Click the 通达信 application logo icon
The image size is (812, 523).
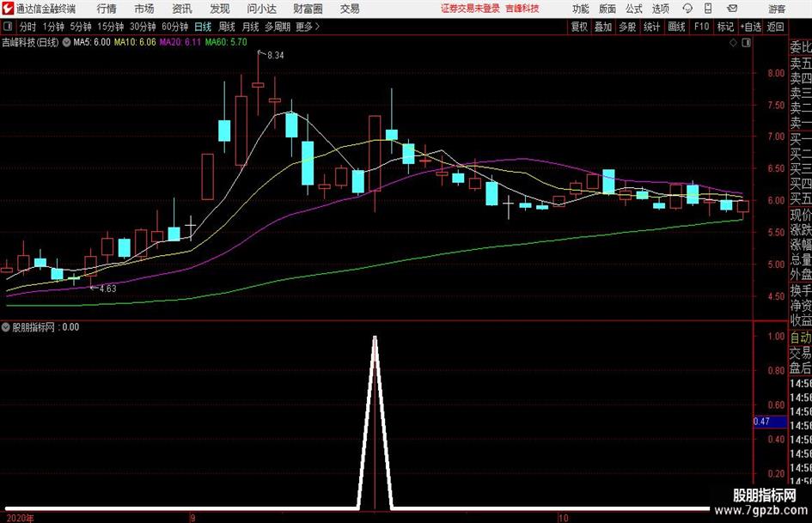(x=7, y=9)
